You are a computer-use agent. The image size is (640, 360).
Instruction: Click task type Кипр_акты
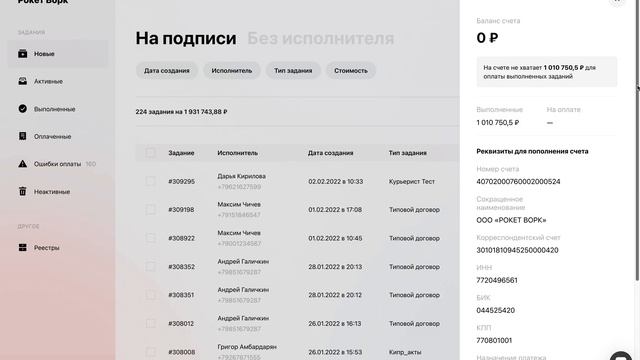pyautogui.click(x=405, y=352)
